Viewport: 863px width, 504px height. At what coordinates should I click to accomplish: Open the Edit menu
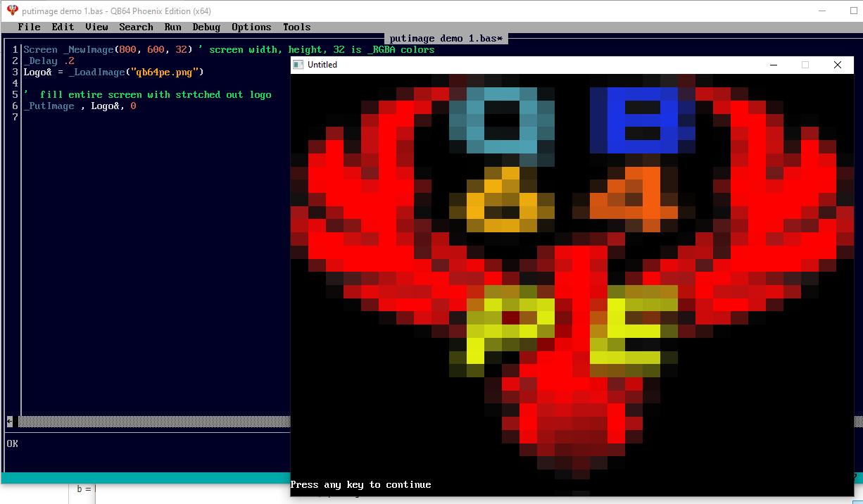63,27
